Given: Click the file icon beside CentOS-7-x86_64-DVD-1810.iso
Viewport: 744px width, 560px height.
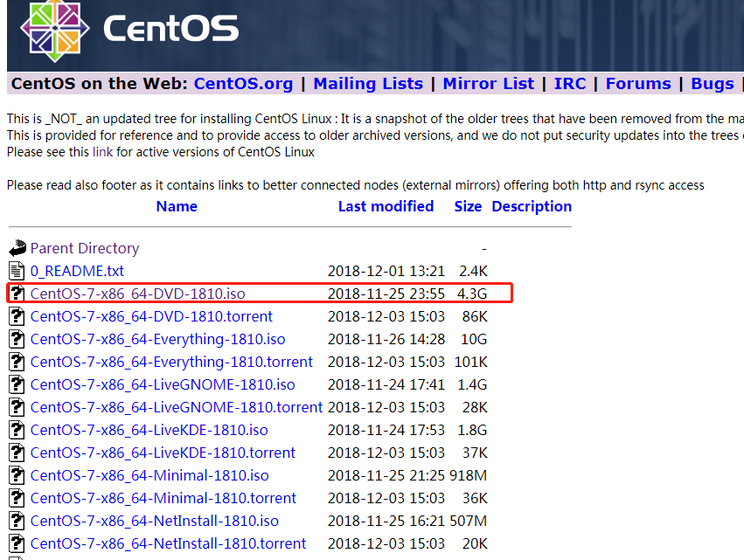Looking at the screenshot, I should coord(17,293).
